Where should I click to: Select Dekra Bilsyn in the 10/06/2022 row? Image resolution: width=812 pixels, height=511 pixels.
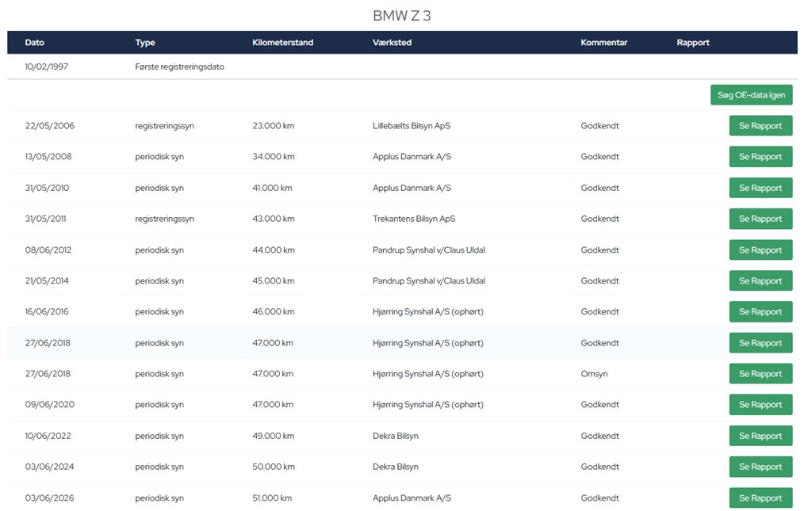[x=396, y=436]
